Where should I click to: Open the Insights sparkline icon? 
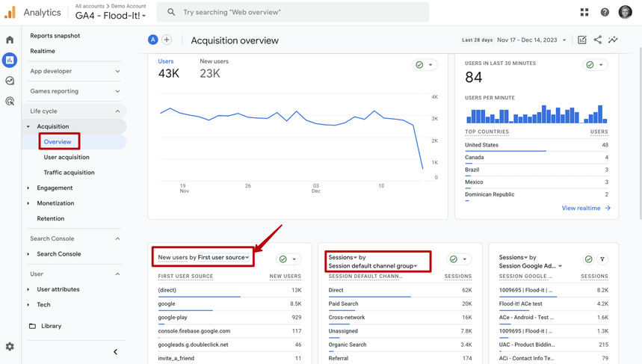point(613,40)
